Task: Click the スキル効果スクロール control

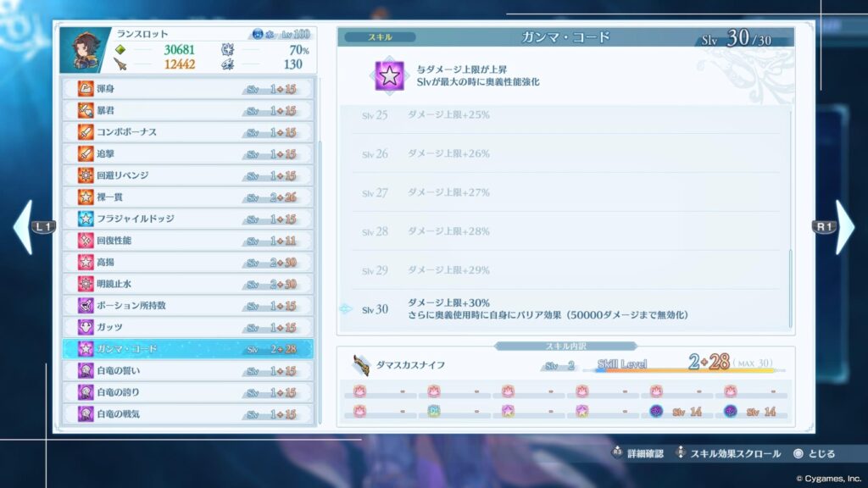Action: click(x=728, y=454)
